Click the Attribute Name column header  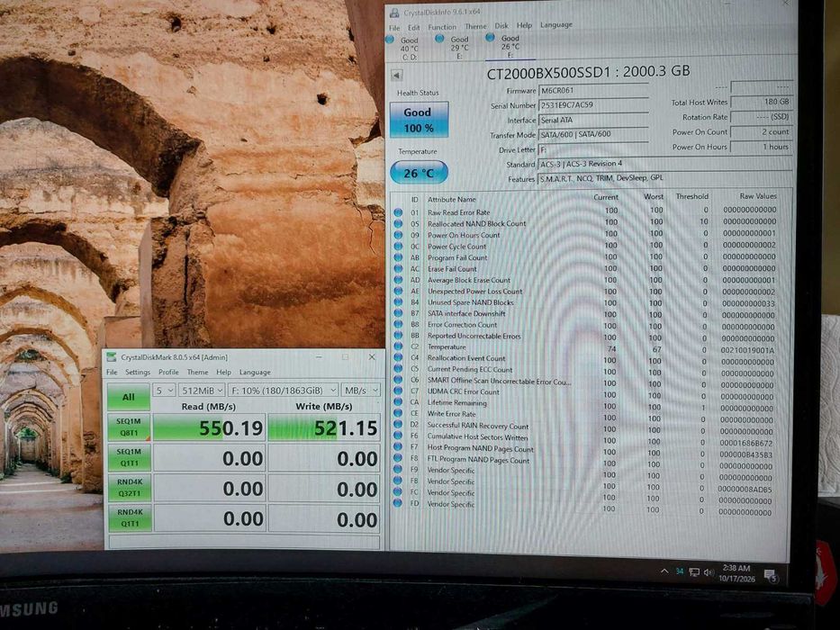coord(452,199)
